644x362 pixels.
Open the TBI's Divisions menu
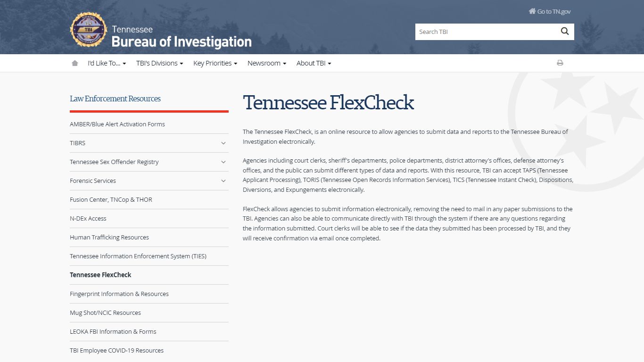click(x=159, y=63)
